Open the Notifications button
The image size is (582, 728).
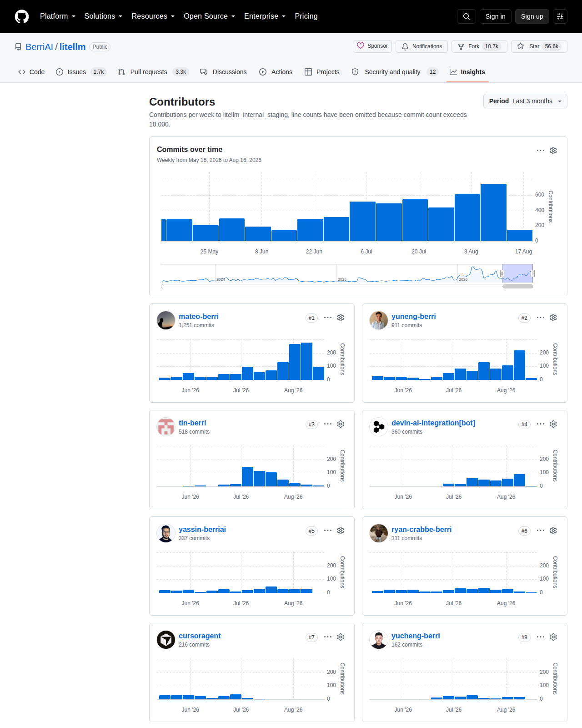422,46
